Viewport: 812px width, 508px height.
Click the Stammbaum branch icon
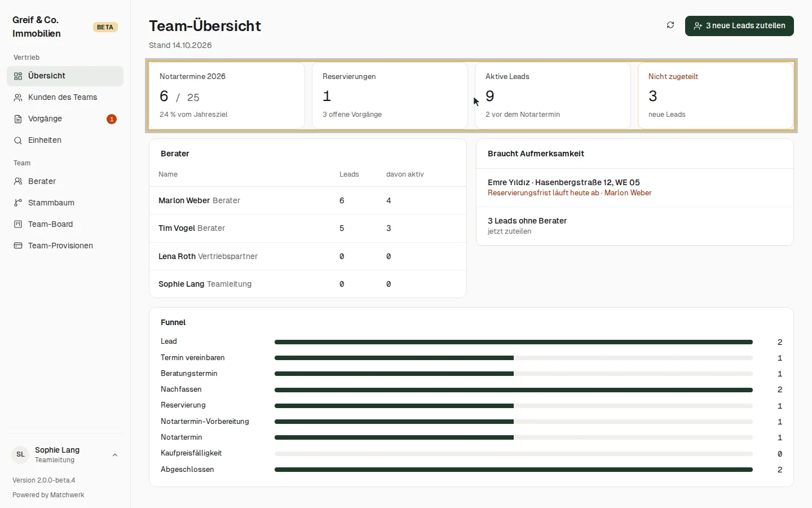pyautogui.click(x=18, y=203)
